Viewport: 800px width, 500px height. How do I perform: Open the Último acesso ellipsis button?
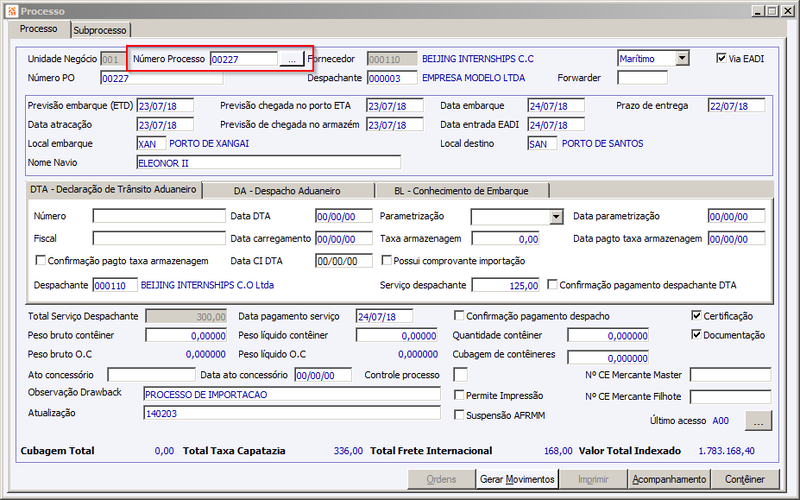[x=759, y=421]
